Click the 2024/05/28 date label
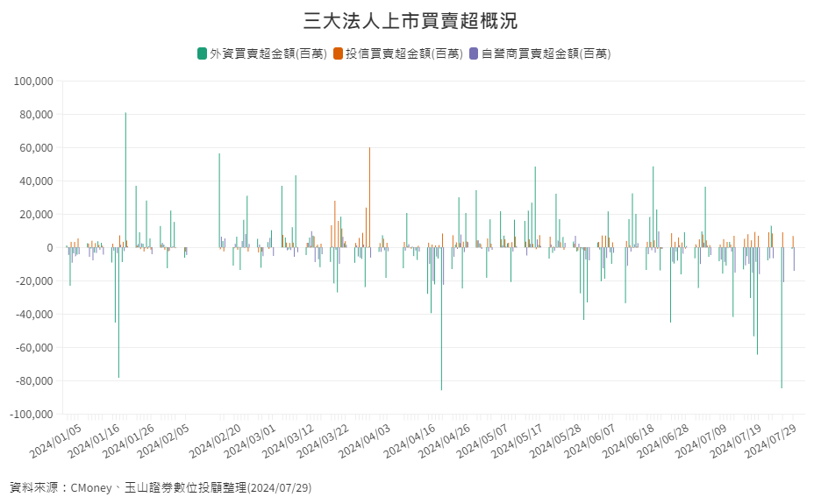 pos(556,442)
